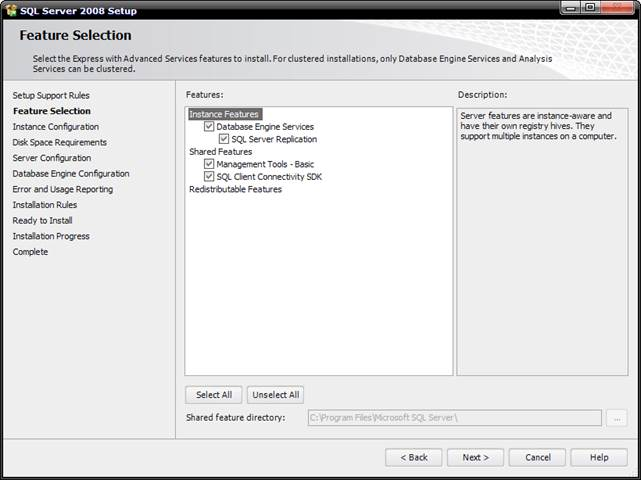Click the browse (...) button for shared directory
Viewport: 641px width, 480px height.
click(x=617, y=418)
